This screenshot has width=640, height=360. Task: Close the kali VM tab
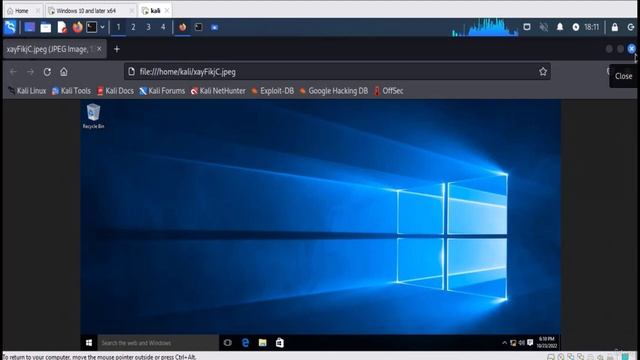pos(167,11)
